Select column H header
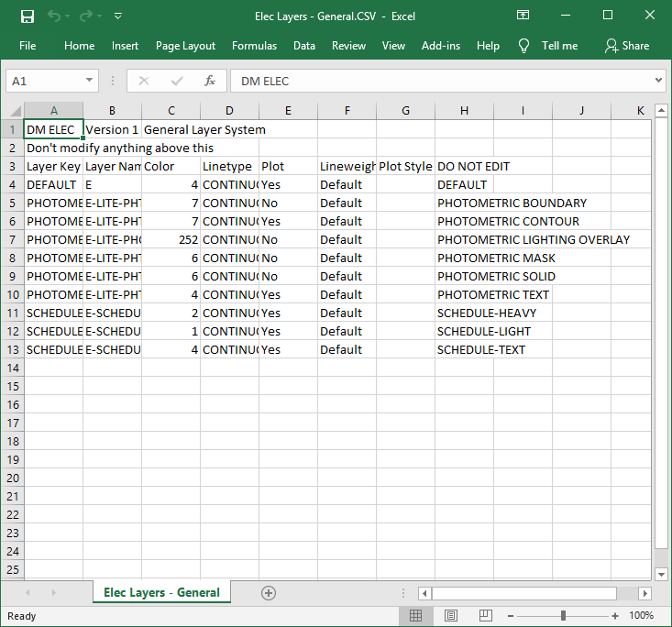Image resolution: width=672 pixels, height=627 pixels. 464,111
